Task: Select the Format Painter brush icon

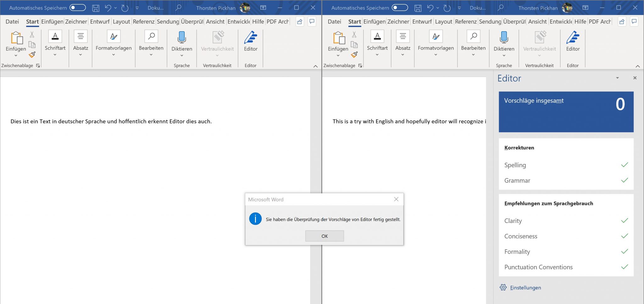Action: click(x=32, y=55)
